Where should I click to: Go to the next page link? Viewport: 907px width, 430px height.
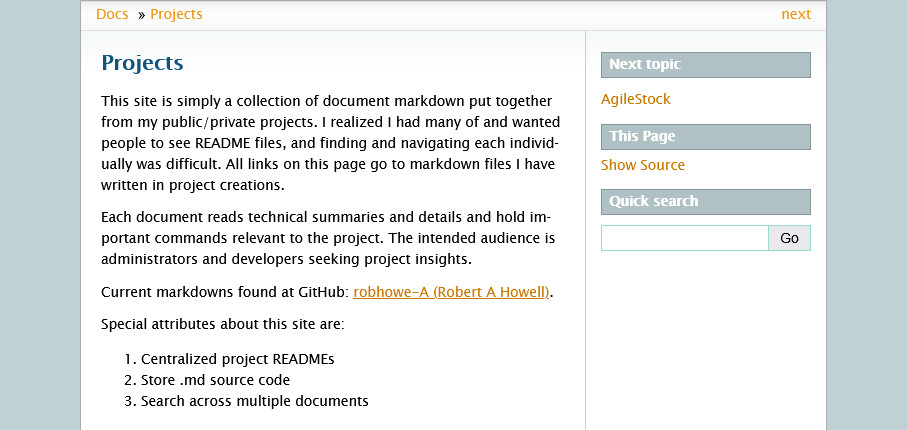pyautogui.click(x=795, y=14)
